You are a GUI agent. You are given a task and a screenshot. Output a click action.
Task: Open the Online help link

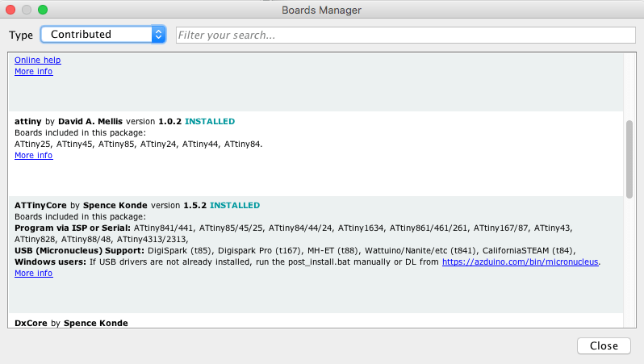click(38, 60)
